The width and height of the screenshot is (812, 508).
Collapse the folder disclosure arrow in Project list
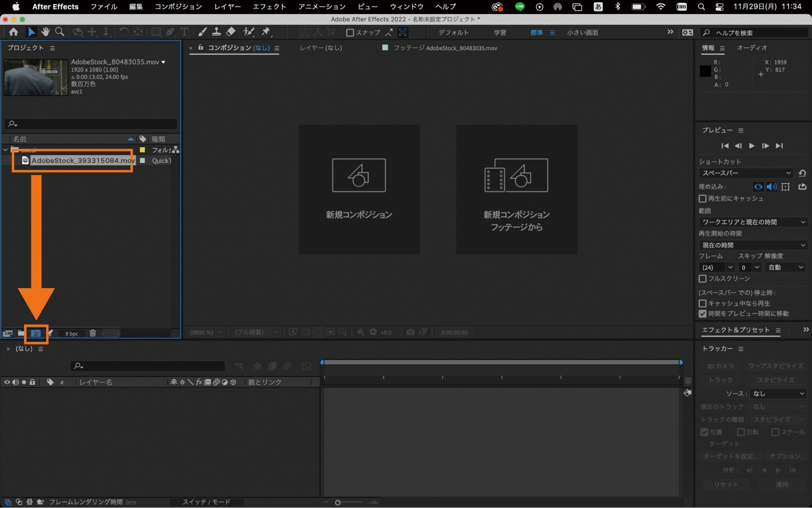pyautogui.click(x=5, y=150)
